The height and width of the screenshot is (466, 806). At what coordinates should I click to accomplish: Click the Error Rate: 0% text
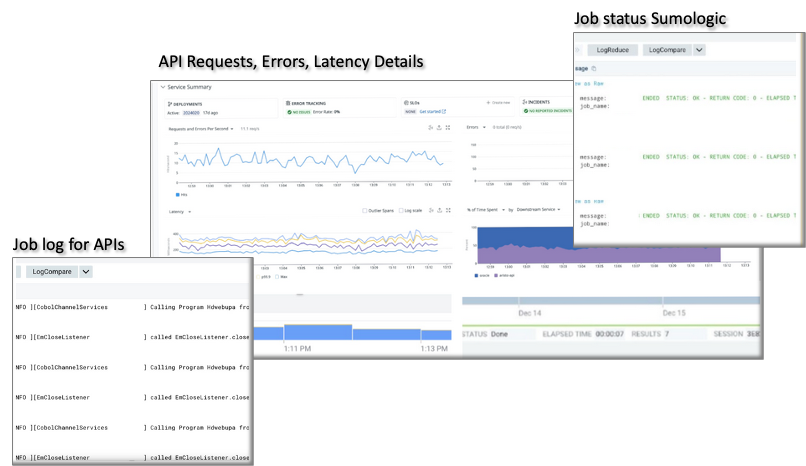[326, 112]
